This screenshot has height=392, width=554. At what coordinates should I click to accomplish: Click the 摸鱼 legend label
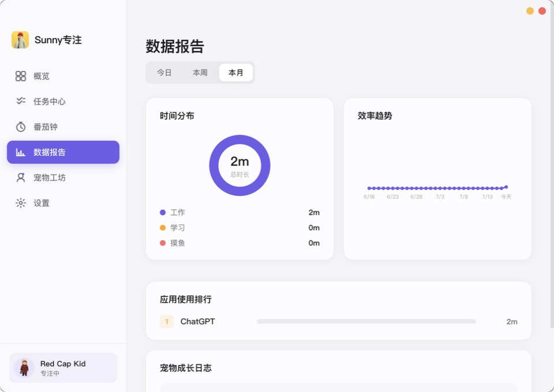click(x=178, y=243)
